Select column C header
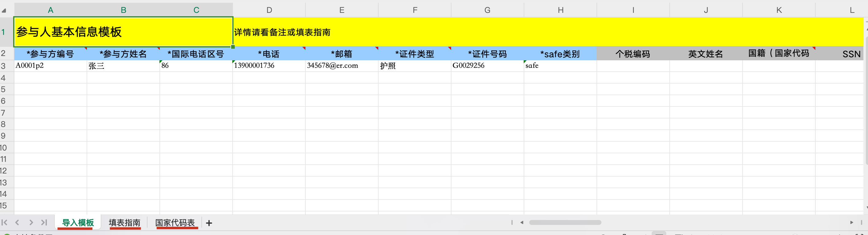 pyautogui.click(x=196, y=10)
